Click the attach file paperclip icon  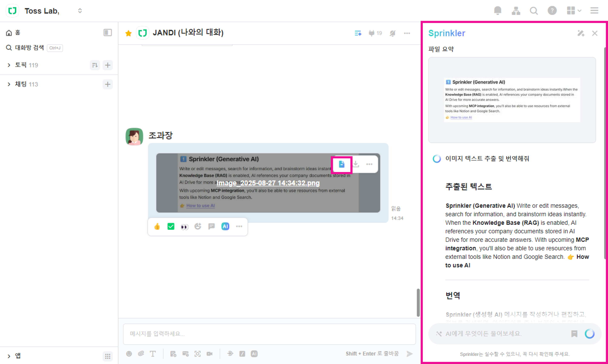141,353
